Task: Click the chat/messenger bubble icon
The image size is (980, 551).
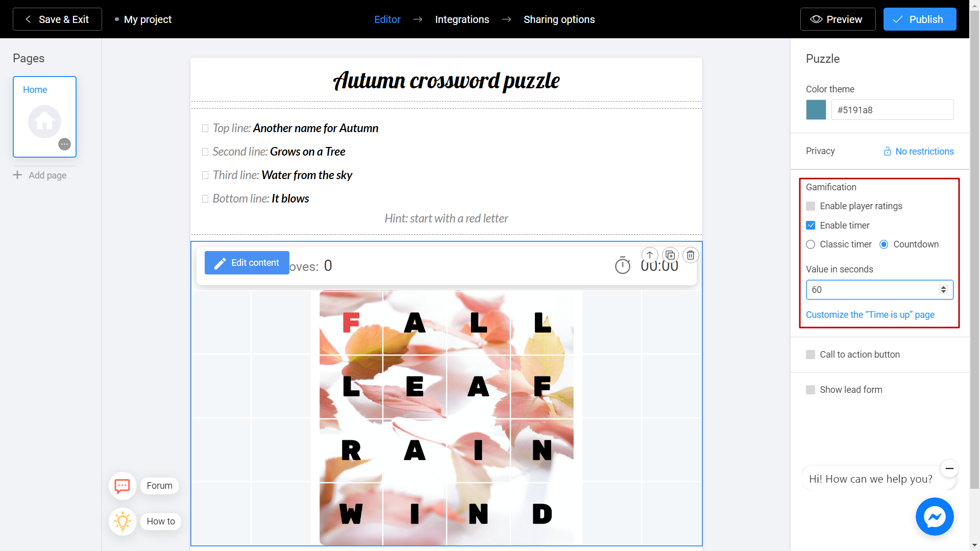Action: 935,517
